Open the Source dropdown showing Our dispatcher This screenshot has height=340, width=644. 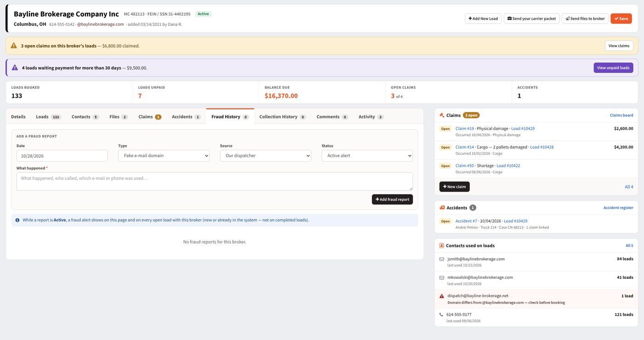(265, 156)
